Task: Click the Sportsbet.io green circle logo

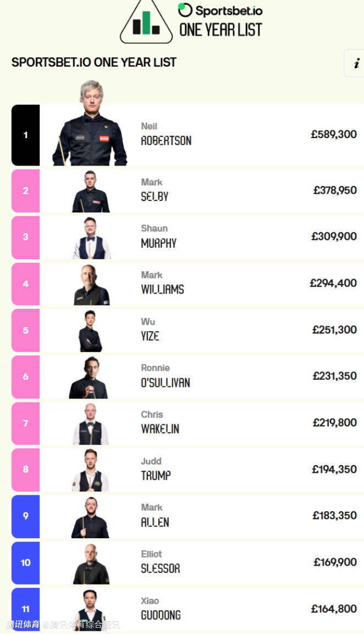Action: click(x=185, y=9)
